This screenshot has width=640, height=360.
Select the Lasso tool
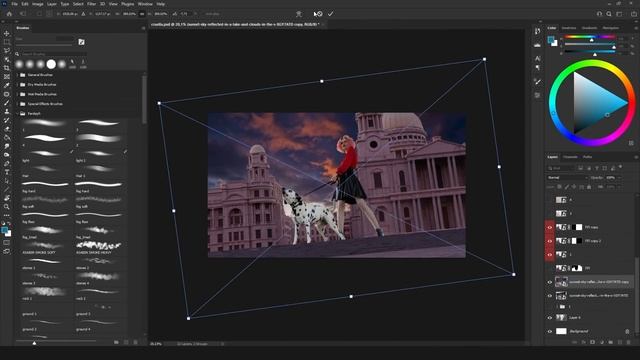7,51
